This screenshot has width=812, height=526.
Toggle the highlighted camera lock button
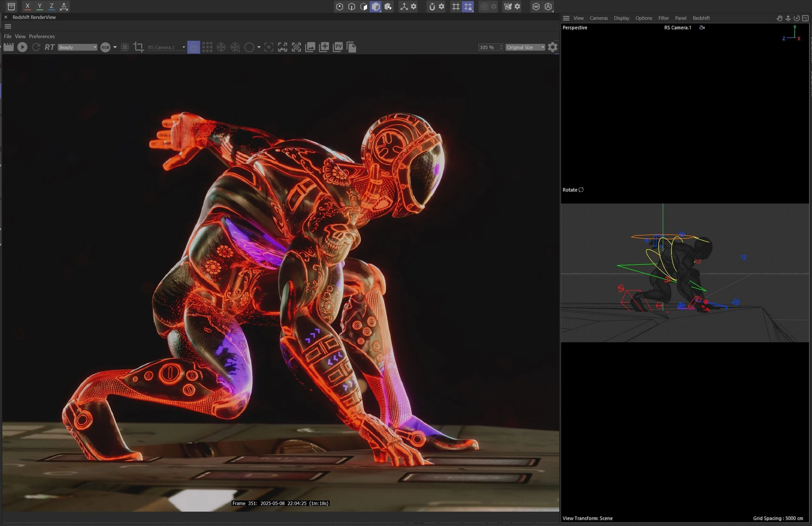pyautogui.click(x=194, y=47)
